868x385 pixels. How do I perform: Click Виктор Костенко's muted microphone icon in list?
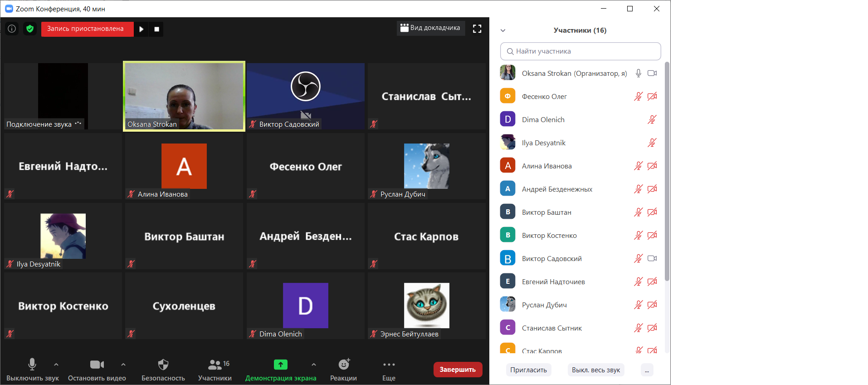tap(639, 235)
